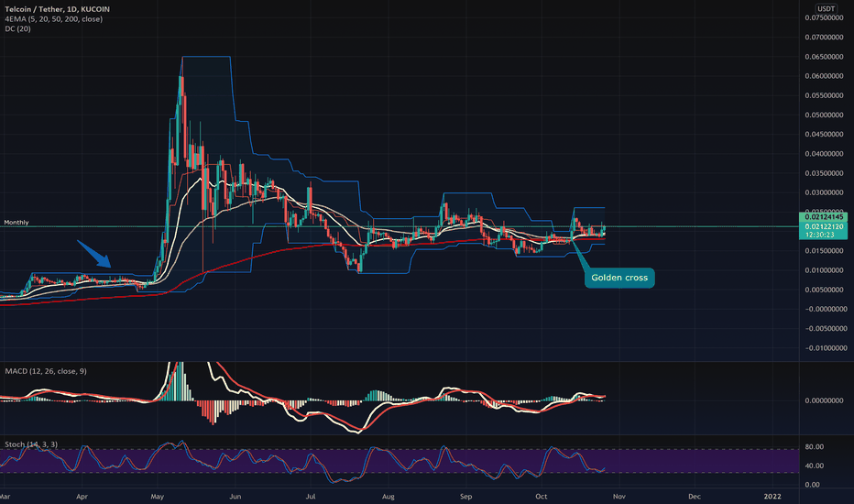This screenshot has height=504, width=854.
Task: Click the Jul label on time axis
Action: pos(311,497)
